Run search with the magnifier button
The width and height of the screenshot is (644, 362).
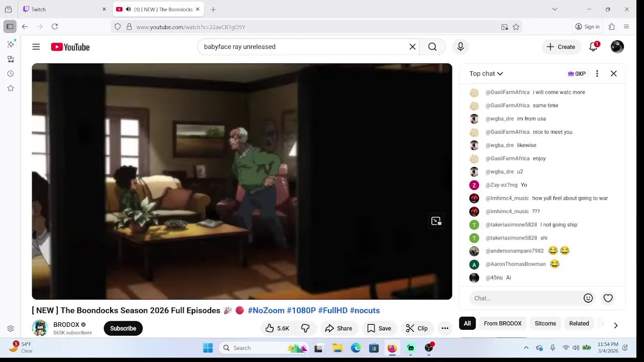432,47
